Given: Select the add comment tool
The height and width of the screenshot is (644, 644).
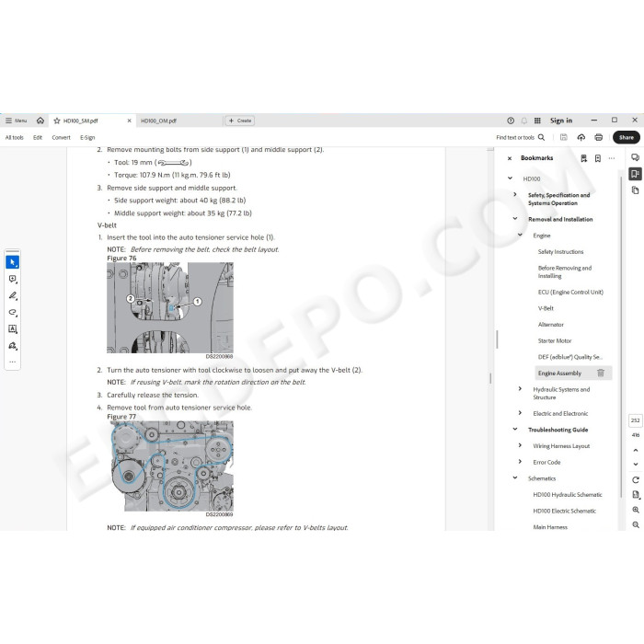Looking at the screenshot, I should pyautogui.click(x=12, y=280).
